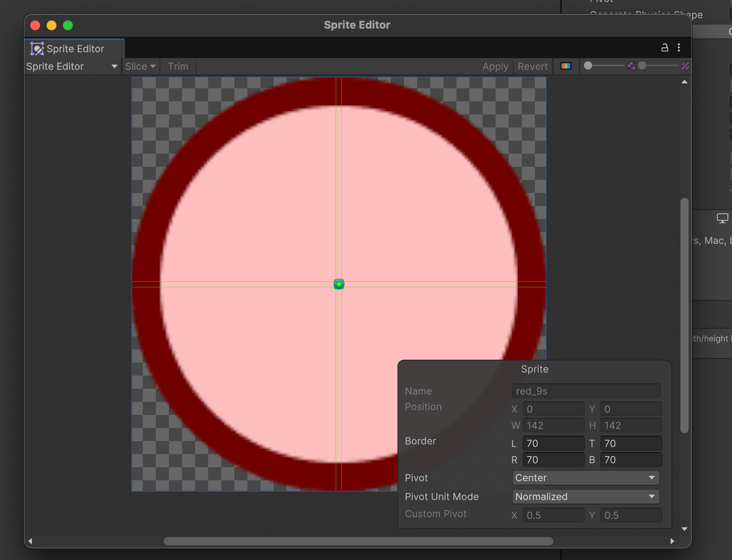Click the vertical scrollbar up arrow
The width and height of the screenshot is (732, 560).
click(x=685, y=82)
